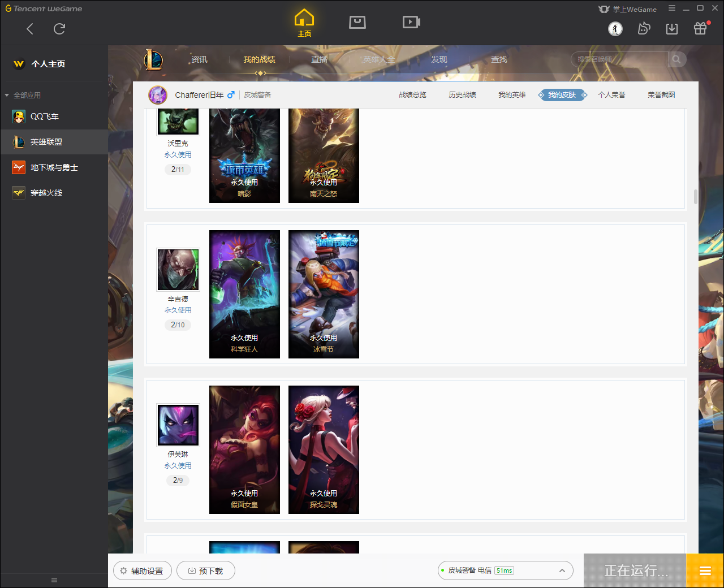Image resolution: width=724 pixels, height=588 pixels.
Task: Open 掌上WeGame mobile link
Action: [628, 9]
